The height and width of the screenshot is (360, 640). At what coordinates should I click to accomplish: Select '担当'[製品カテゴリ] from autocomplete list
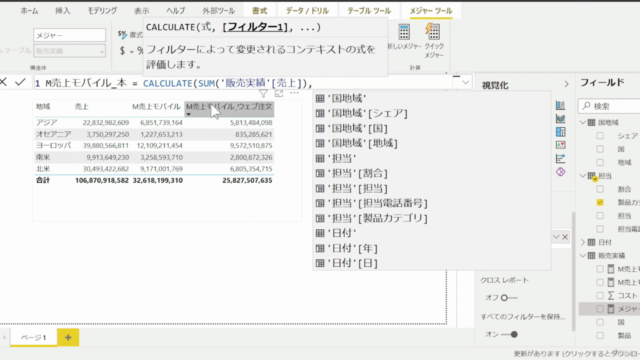431,218
